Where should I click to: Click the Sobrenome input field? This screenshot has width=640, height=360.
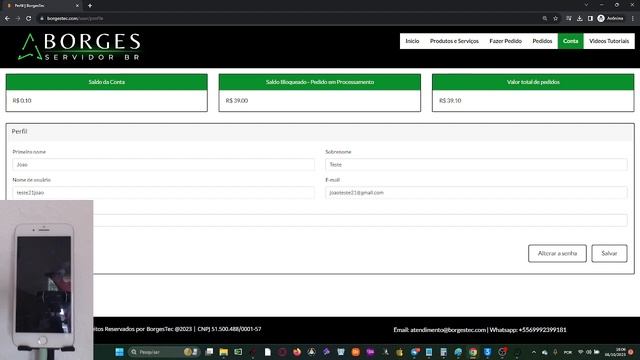476,164
